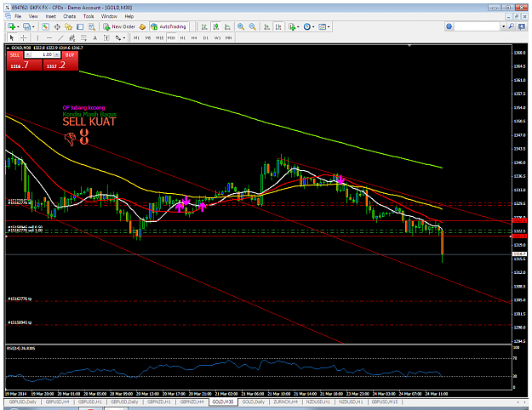Toggle the AutoTrading button
532x410 pixels.
pos(169,26)
